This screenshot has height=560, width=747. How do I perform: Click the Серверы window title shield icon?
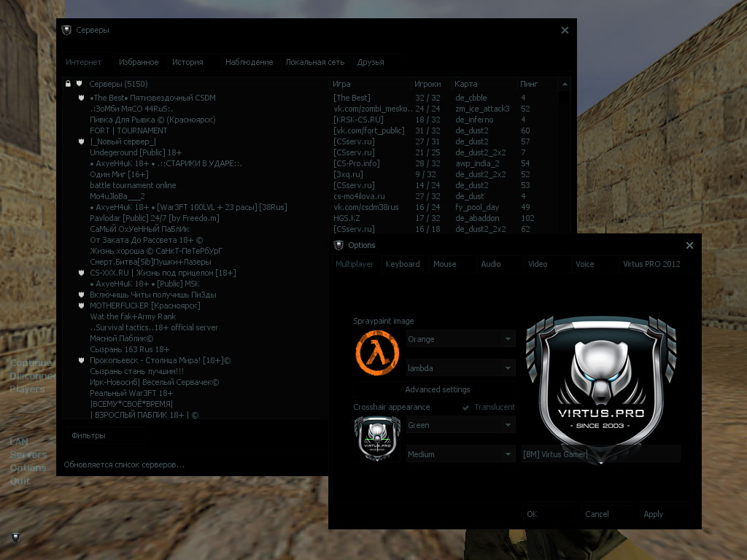pyautogui.click(x=66, y=30)
